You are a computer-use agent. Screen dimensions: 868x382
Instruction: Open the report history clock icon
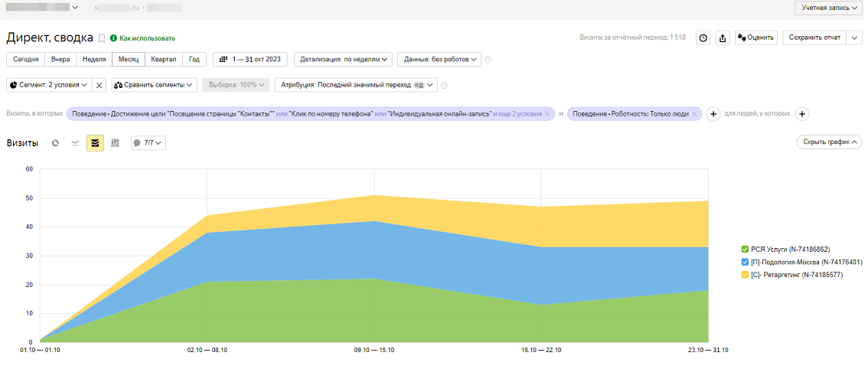(x=703, y=38)
